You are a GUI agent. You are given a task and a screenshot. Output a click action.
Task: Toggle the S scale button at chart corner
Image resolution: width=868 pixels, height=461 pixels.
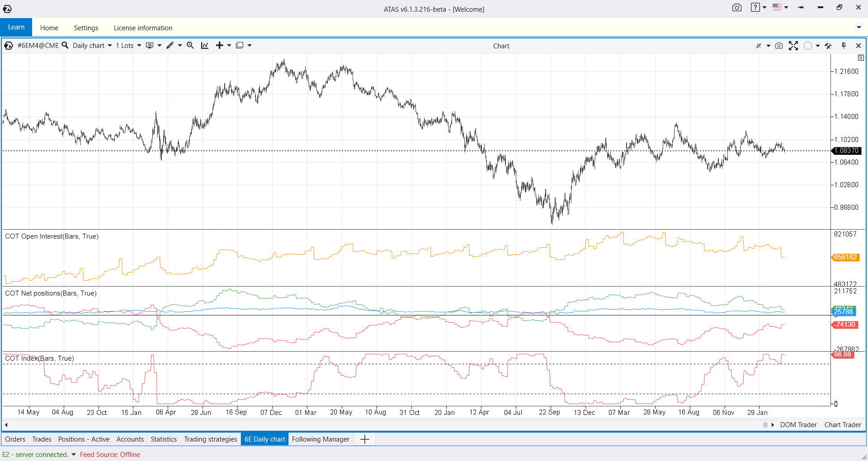(861, 58)
